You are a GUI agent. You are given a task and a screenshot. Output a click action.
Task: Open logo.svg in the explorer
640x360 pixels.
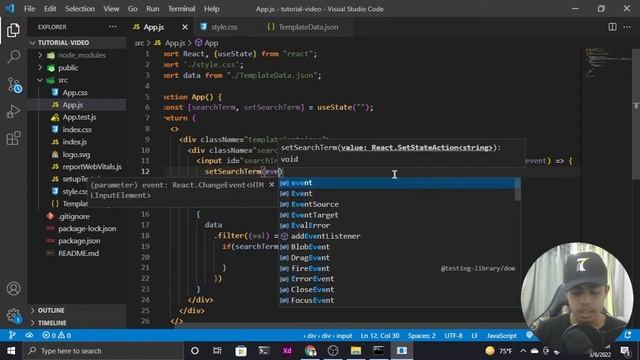point(77,154)
